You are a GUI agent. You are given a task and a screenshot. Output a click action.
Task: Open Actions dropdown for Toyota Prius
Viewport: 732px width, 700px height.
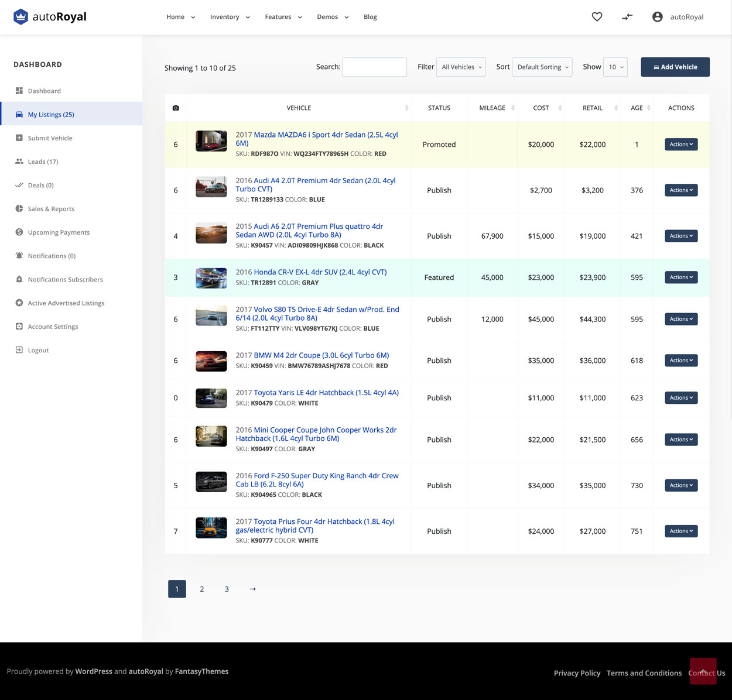click(681, 531)
